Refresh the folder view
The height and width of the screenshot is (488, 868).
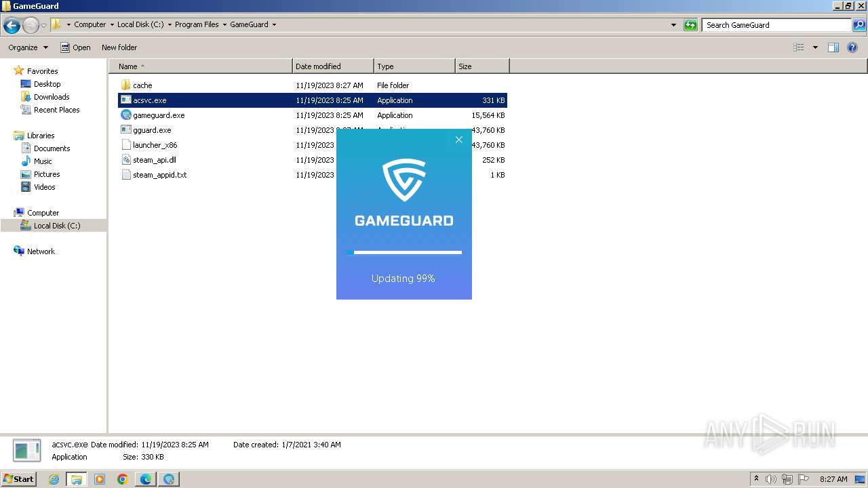[x=690, y=25]
